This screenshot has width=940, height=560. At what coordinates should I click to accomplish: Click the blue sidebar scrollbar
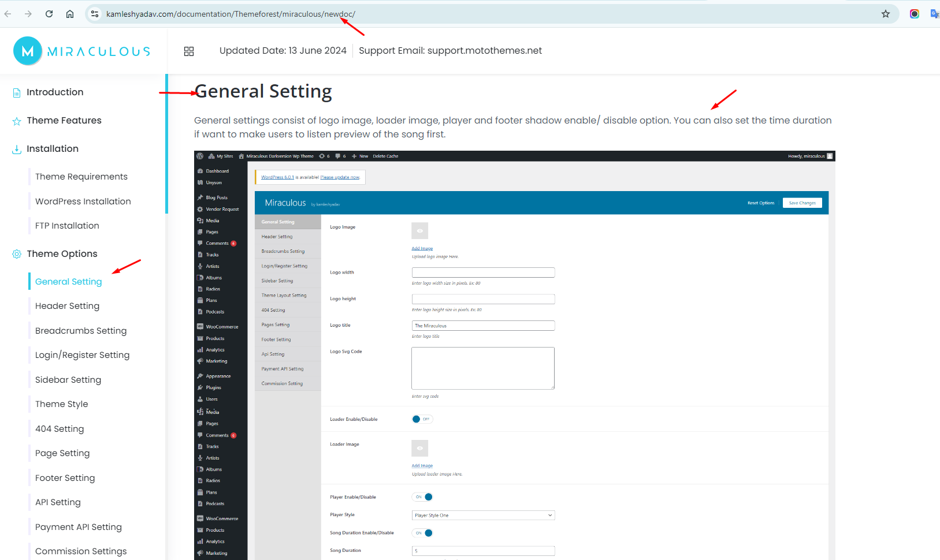(x=166, y=143)
